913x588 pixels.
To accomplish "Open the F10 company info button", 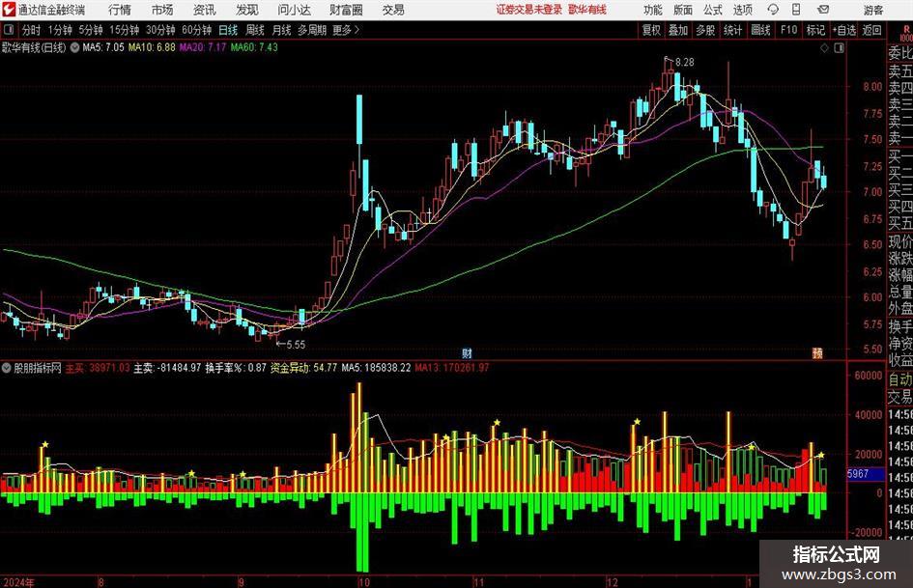I will 789,30.
